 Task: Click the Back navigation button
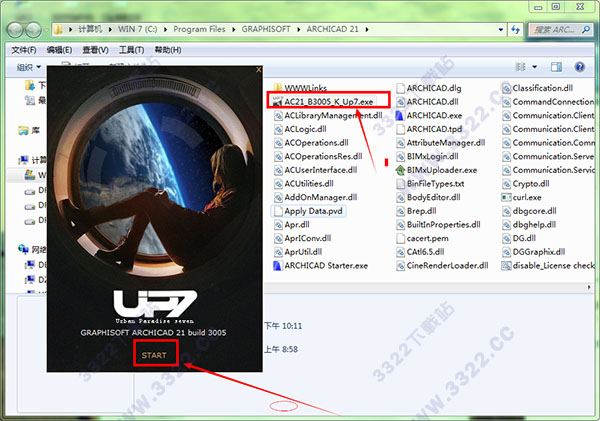(15, 30)
